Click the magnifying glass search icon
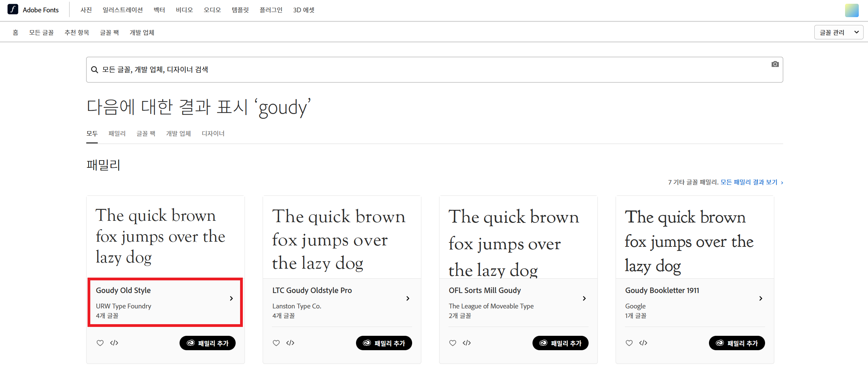The image size is (868, 381). point(95,69)
